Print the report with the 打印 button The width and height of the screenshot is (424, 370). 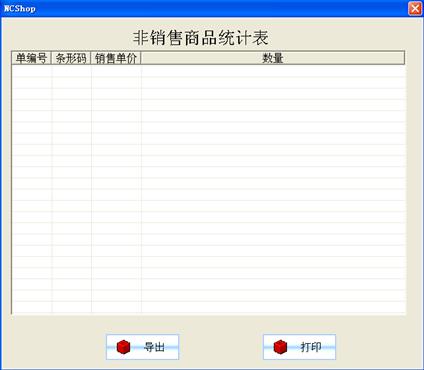[x=299, y=347]
